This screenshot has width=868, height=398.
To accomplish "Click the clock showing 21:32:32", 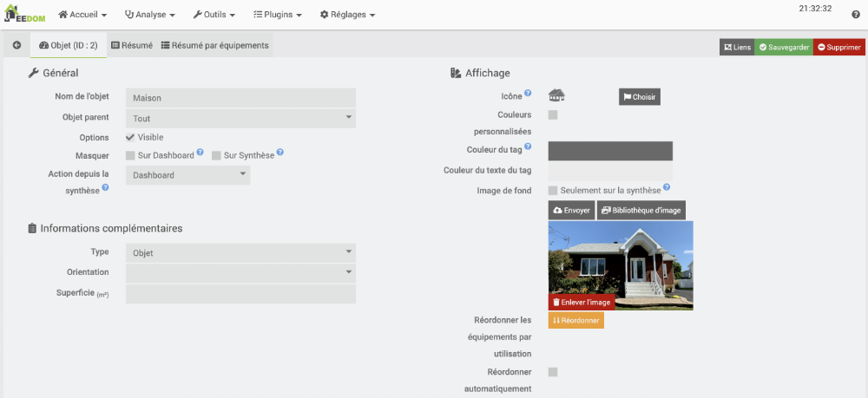I will coord(815,9).
